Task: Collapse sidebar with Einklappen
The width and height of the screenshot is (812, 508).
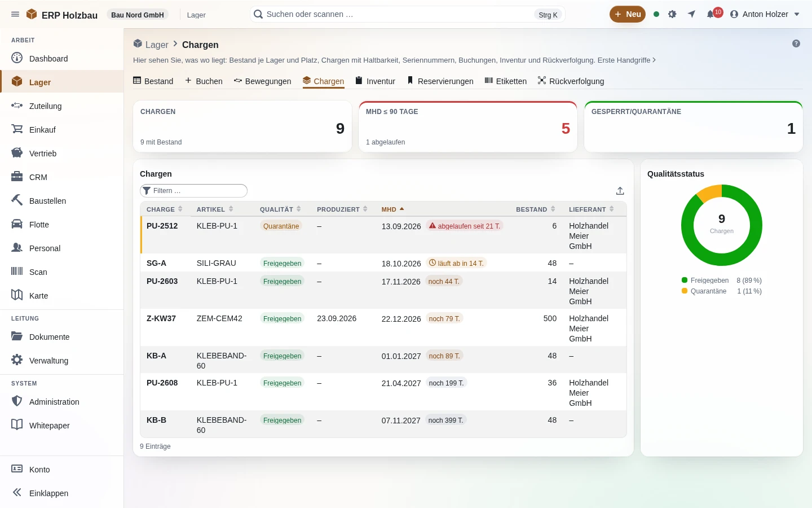Action: point(62,493)
